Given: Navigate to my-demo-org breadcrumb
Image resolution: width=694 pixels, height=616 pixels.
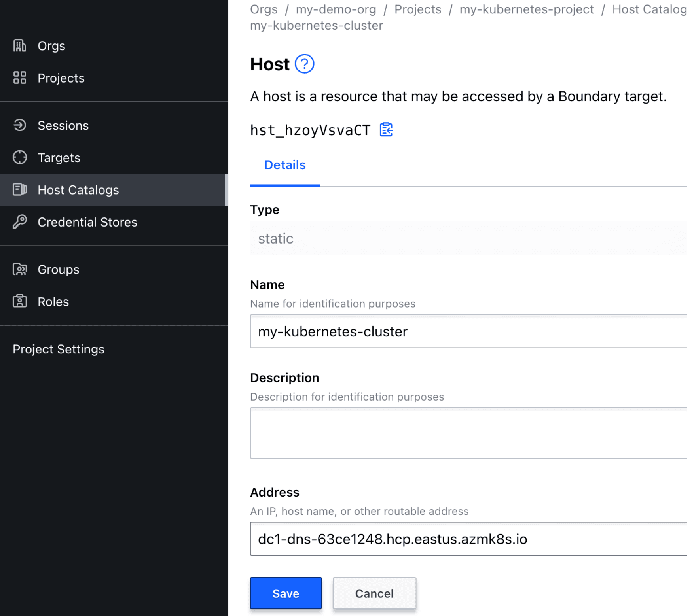Looking at the screenshot, I should 336,9.
